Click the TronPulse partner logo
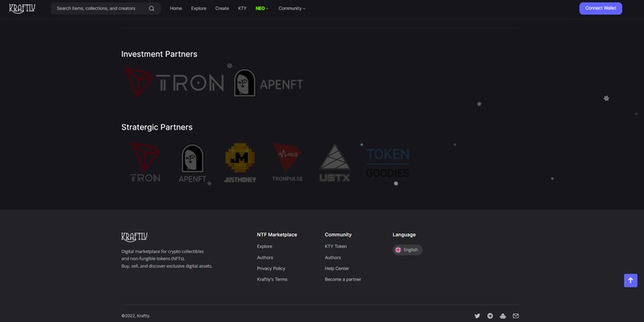This screenshot has width=644, height=322. click(288, 162)
